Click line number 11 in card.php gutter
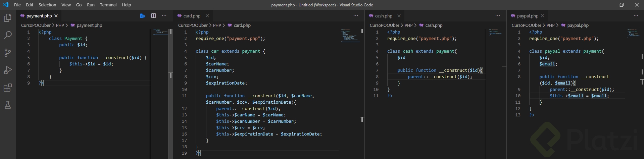The width and height of the screenshot is (644, 159). point(184,96)
